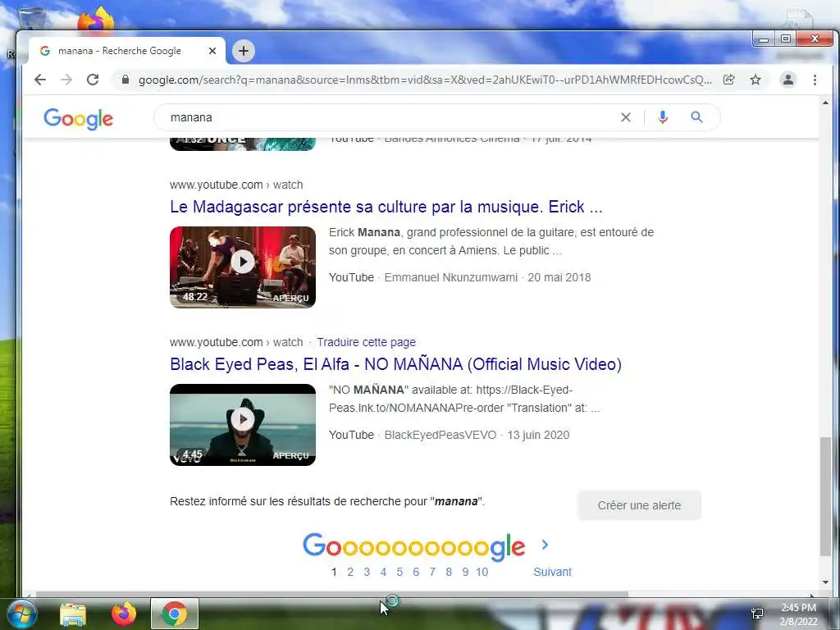Viewport: 840px width, 630px height.
Task: Click 'www.youtube.com › watch' above Madagascar result
Action: [x=236, y=185]
